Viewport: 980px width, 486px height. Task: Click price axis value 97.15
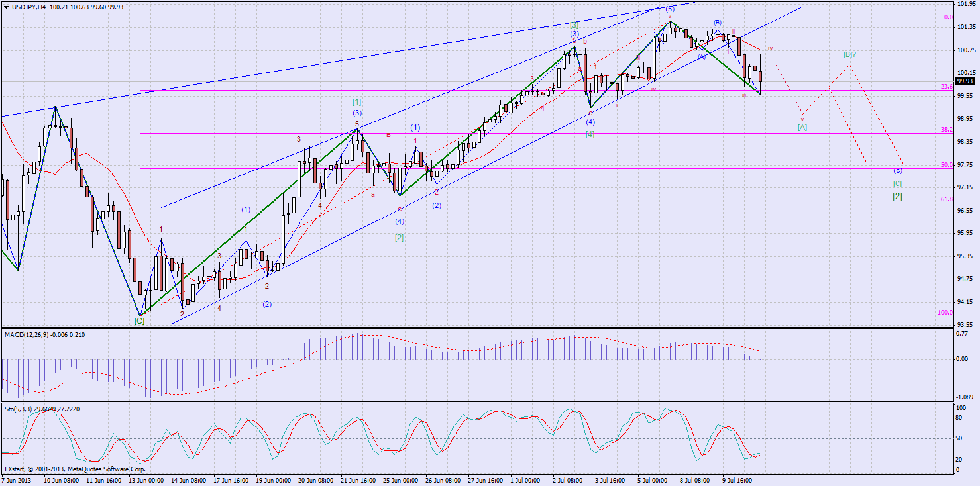click(965, 187)
